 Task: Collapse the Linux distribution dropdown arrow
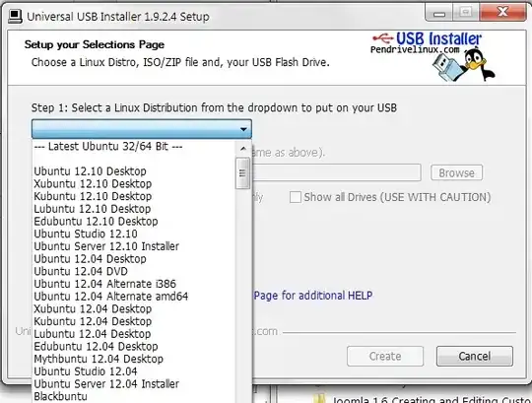pos(243,129)
